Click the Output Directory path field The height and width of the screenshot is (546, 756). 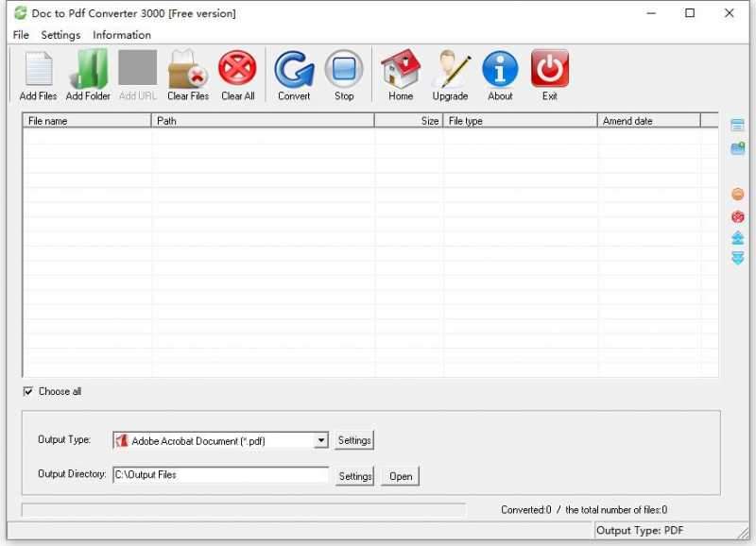point(220,475)
